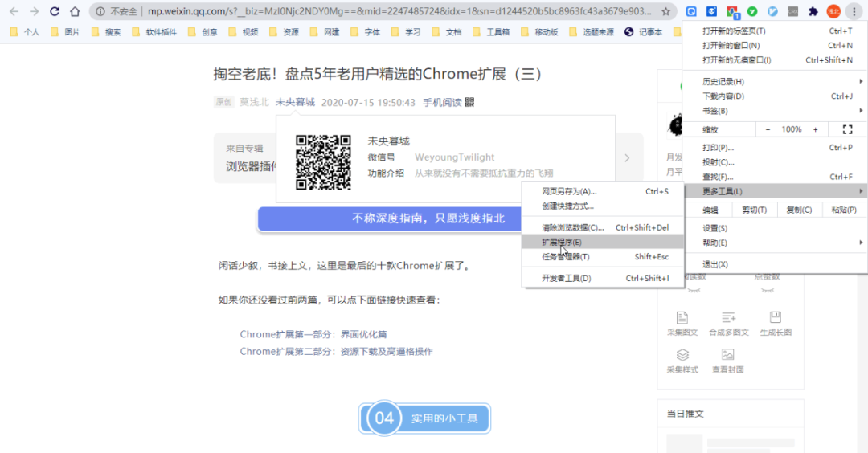Open 下载内容(D) from the menu
The height and width of the screenshot is (453, 868).
[775, 96]
